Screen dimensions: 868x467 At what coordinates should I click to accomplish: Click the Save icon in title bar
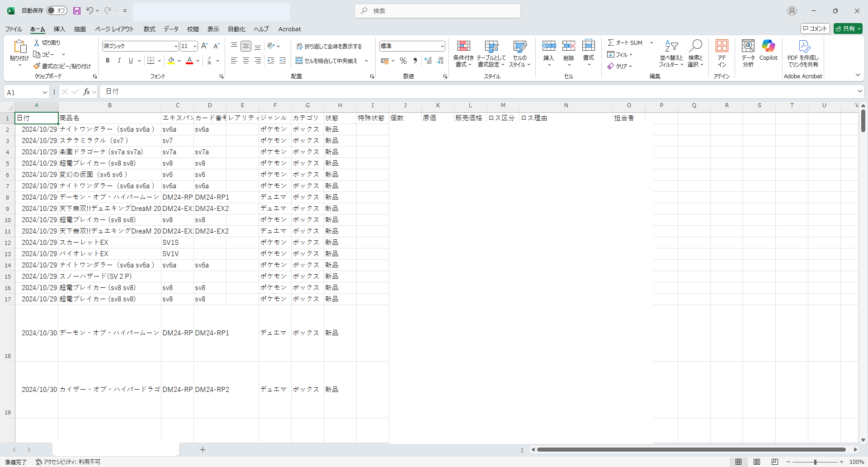coord(77,11)
